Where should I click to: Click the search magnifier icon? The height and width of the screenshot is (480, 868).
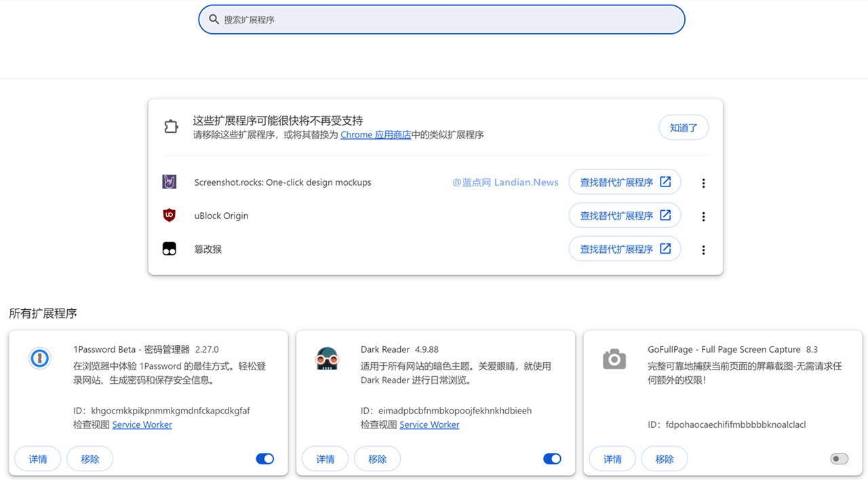(x=214, y=19)
